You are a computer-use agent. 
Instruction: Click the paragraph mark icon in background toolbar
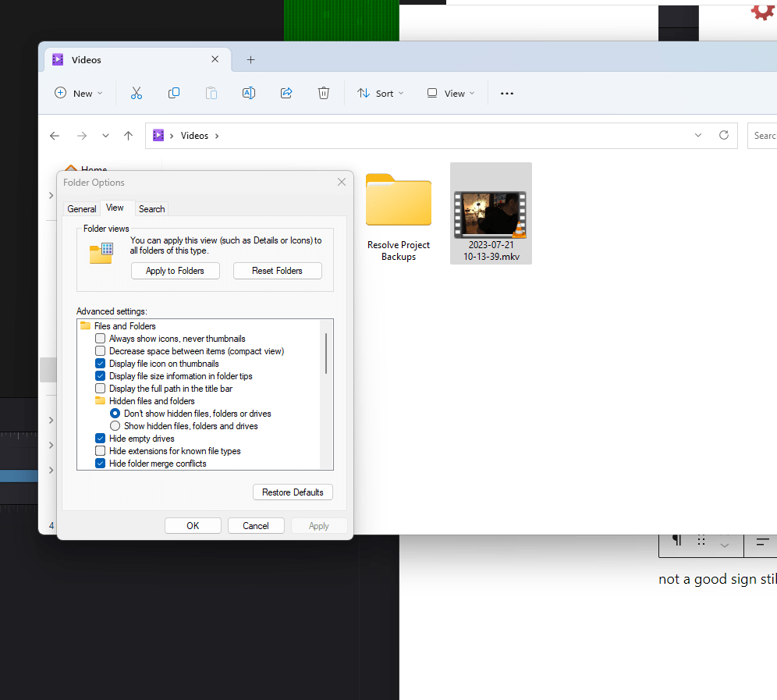tap(677, 540)
